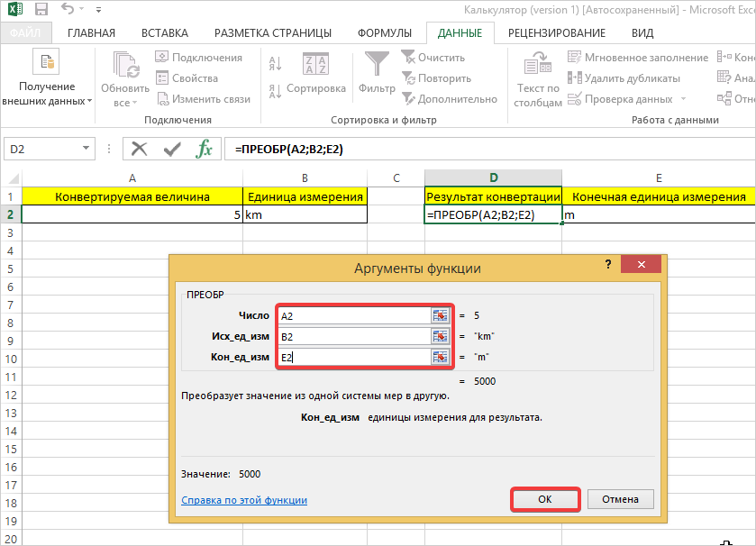Click the Sort A to Z icon

tap(275, 64)
